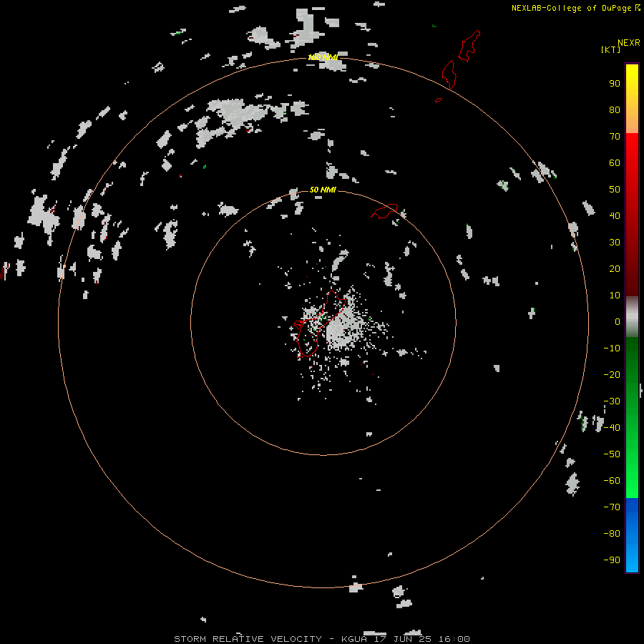Screen dimensions: 644x644
Task: Click the -40 knots scale label
Action: pos(612,428)
